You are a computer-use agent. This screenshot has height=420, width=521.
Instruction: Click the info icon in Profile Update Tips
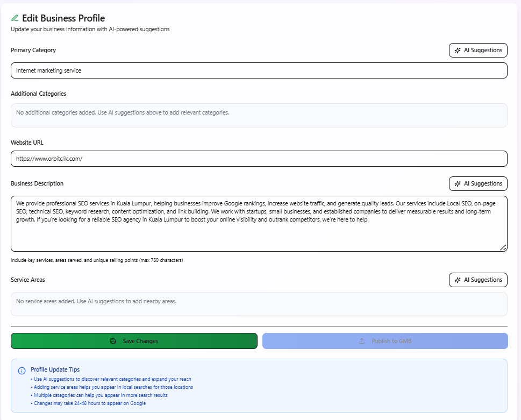[x=22, y=371]
